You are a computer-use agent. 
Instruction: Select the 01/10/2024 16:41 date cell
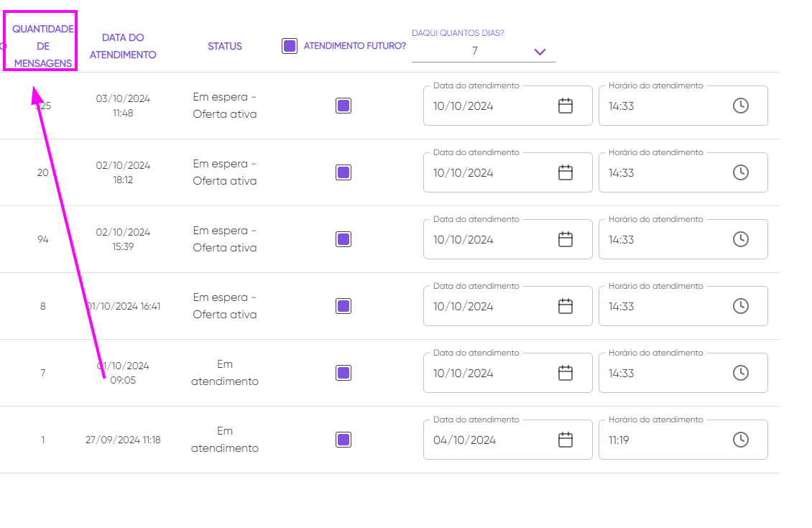tap(123, 306)
